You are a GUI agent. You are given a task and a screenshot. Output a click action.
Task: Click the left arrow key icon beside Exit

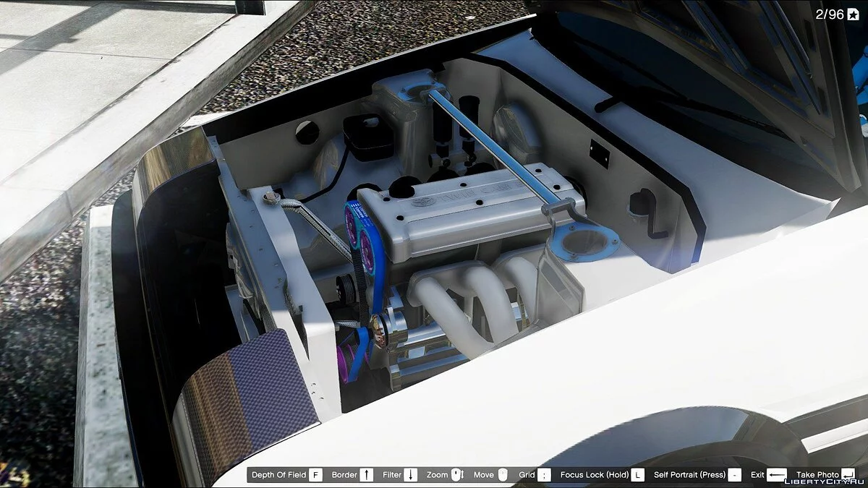coord(777,475)
